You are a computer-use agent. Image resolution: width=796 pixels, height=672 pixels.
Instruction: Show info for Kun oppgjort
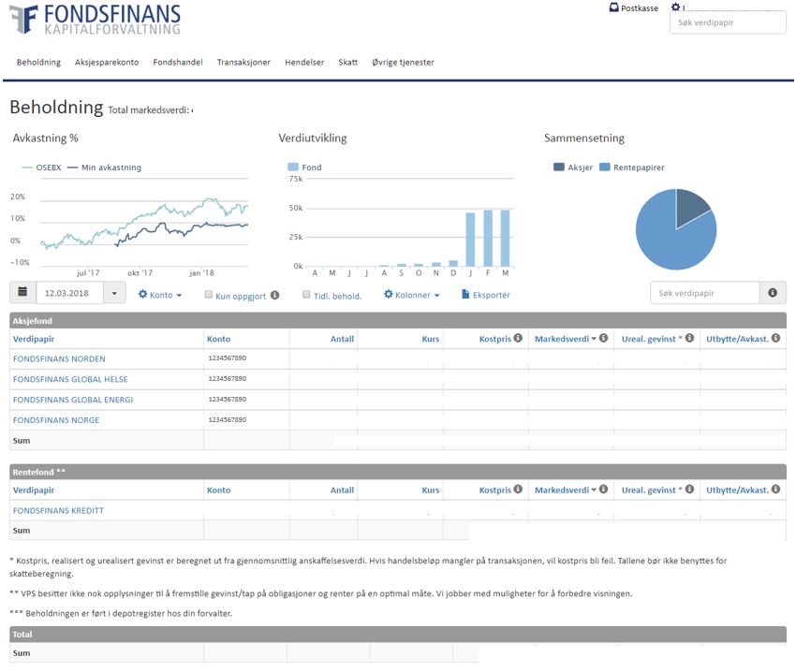coord(274,295)
